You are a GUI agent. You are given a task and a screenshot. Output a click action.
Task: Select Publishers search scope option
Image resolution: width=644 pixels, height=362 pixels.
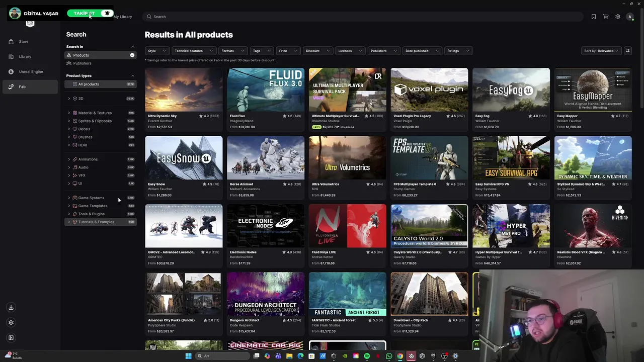pos(100,63)
